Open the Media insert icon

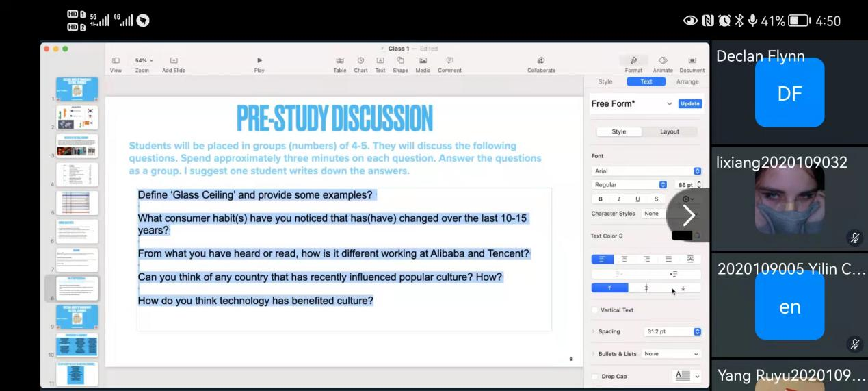[x=423, y=61]
